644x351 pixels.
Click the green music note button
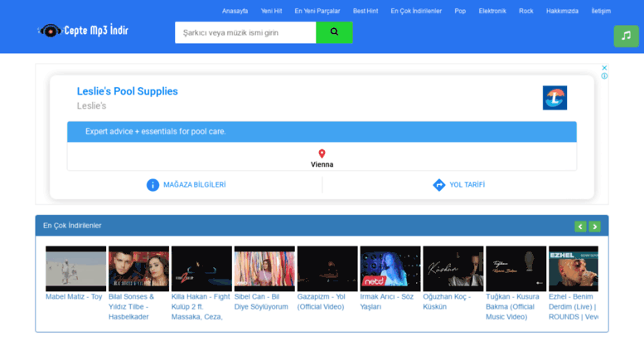click(626, 36)
